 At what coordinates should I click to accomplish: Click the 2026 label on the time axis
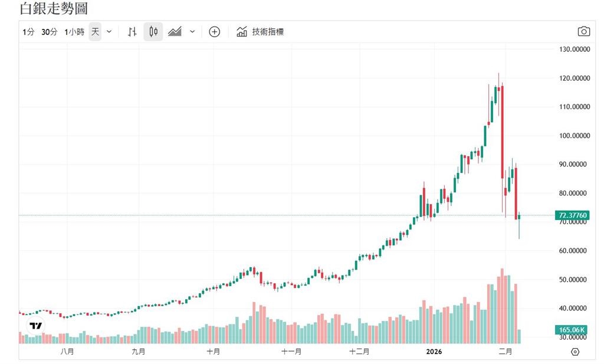pos(435,351)
